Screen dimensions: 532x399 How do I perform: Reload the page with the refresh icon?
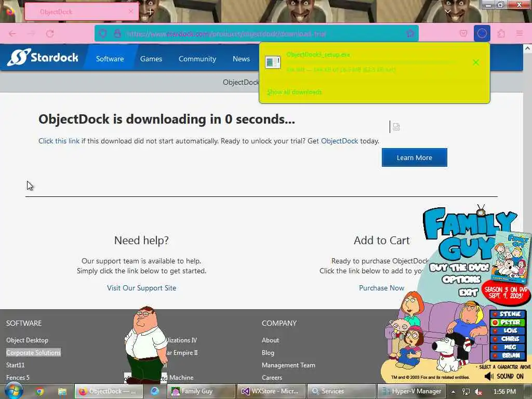click(50, 34)
